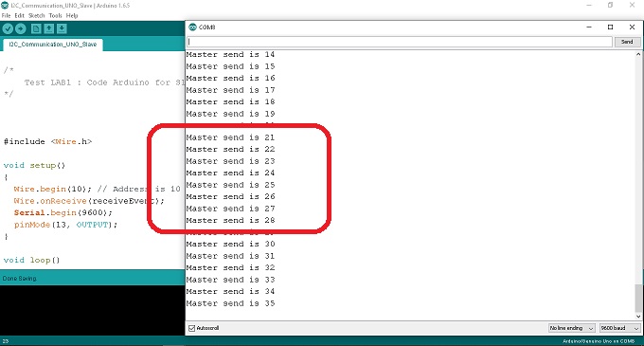Image resolution: width=644 pixels, height=346 pixels.
Task: Close the Arduino IDE main window
Action: (x=632, y=6)
